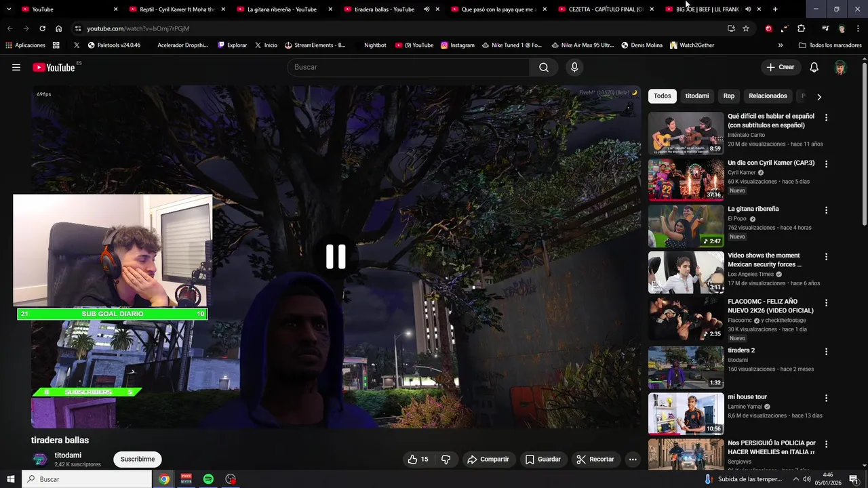Click the Crear button
This screenshot has width=868, height=488.
pyautogui.click(x=780, y=67)
